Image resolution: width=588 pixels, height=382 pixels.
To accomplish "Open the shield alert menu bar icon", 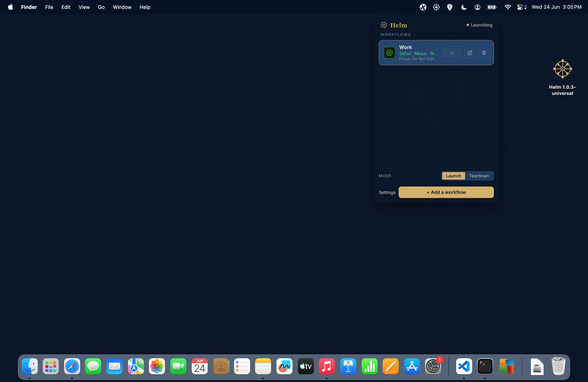I will coord(450,7).
